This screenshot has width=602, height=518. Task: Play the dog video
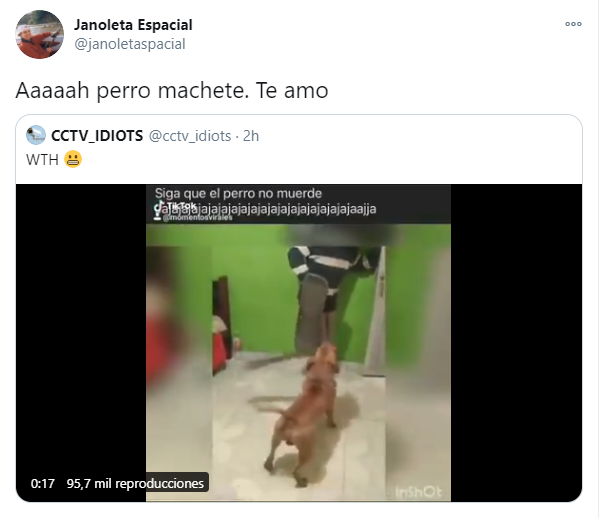[298, 343]
